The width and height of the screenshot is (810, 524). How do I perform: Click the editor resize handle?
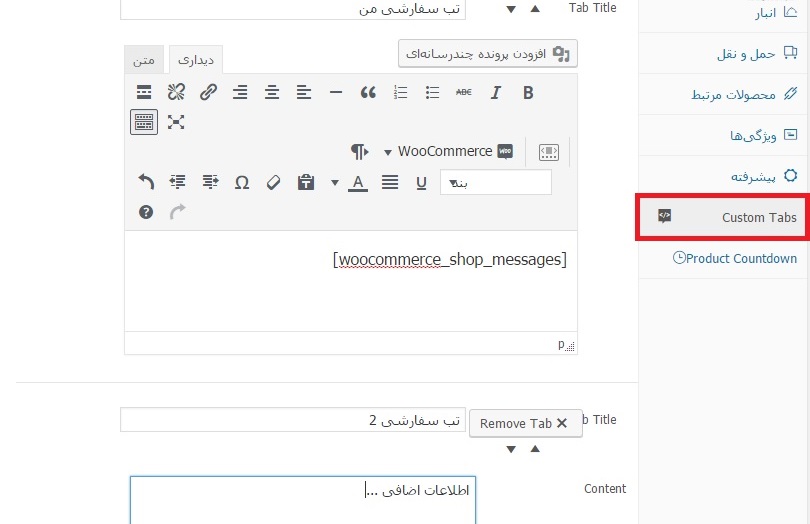[570, 347]
